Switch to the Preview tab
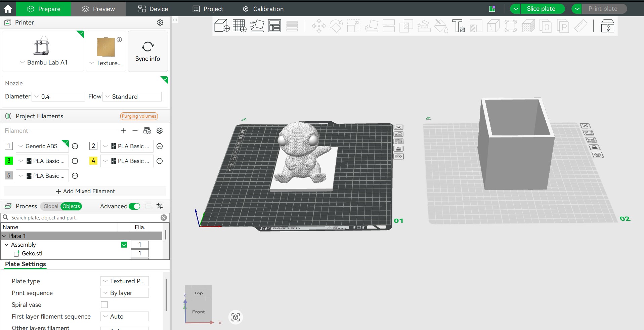644x330 pixels. click(98, 9)
